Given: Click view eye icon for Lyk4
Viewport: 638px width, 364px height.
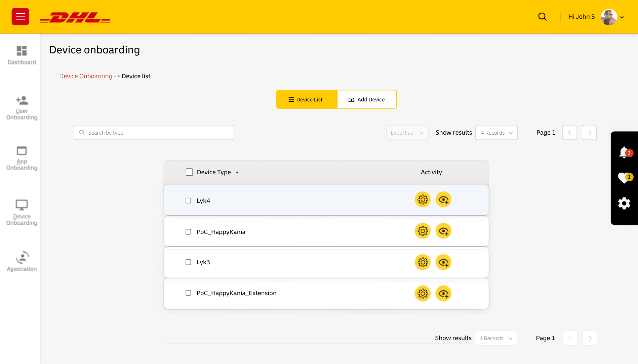Looking at the screenshot, I should point(443,200).
